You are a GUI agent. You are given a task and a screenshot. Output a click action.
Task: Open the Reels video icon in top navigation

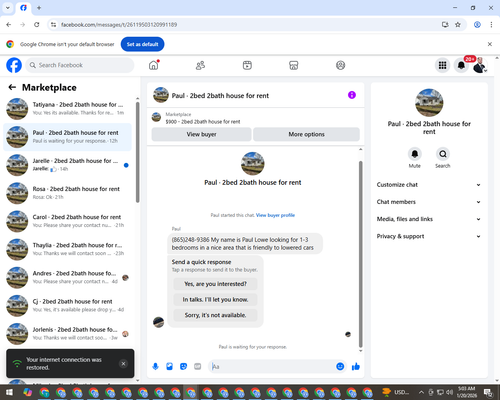247,65
